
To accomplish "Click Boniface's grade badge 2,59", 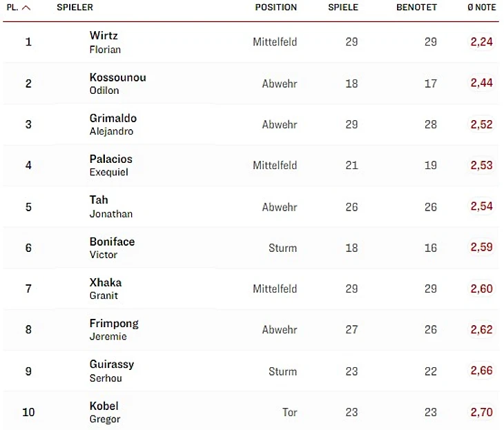I will click(481, 247).
